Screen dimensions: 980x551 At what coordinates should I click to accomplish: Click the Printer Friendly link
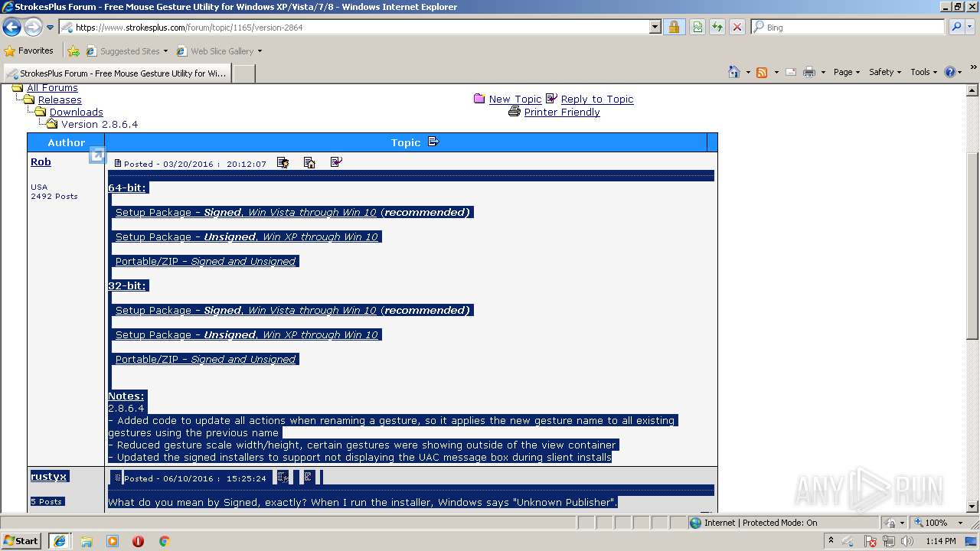point(562,112)
